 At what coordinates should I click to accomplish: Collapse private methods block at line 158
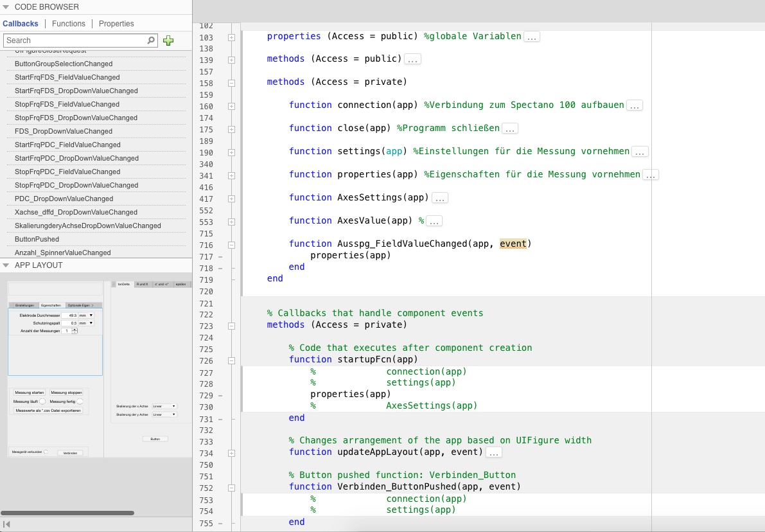(x=231, y=84)
